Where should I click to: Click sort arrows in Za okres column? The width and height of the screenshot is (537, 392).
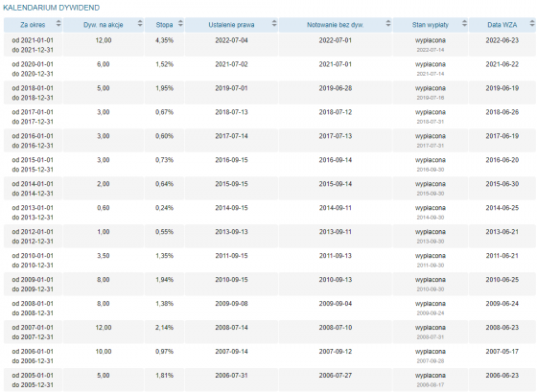coord(58,23)
